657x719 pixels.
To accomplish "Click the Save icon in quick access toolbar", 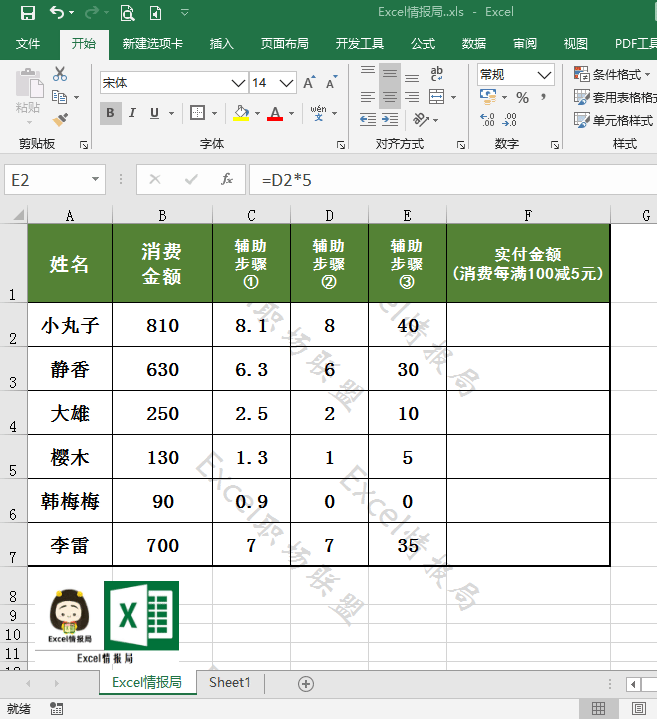I will pos(28,13).
